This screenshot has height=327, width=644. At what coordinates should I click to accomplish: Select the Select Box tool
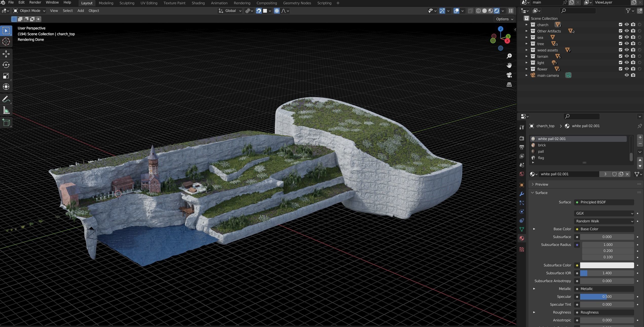(x=6, y=31)
